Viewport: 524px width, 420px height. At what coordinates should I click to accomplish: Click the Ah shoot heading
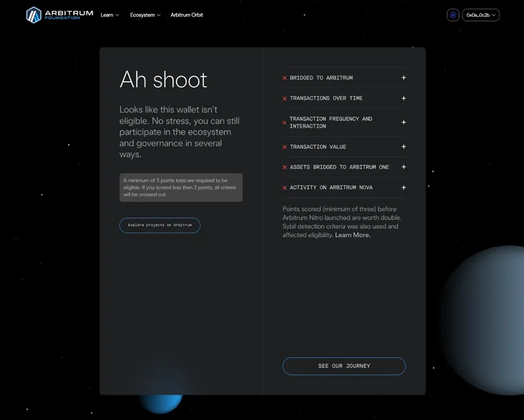click(x=164, y=80)
